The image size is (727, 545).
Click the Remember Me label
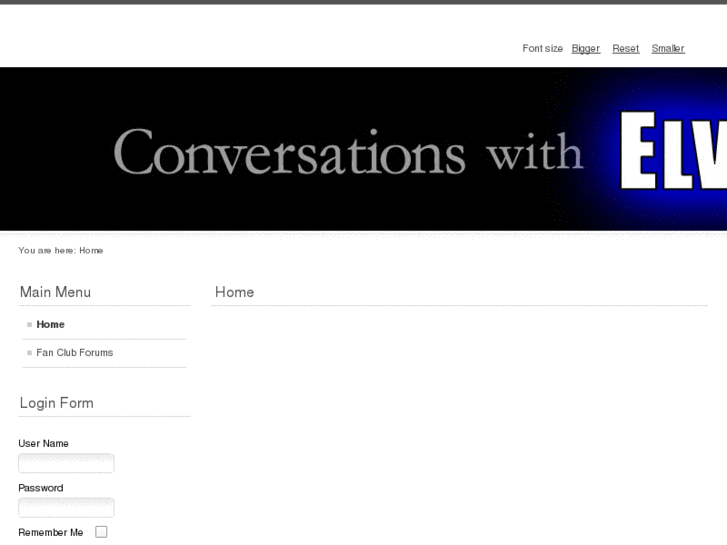(x=51, y=532)
